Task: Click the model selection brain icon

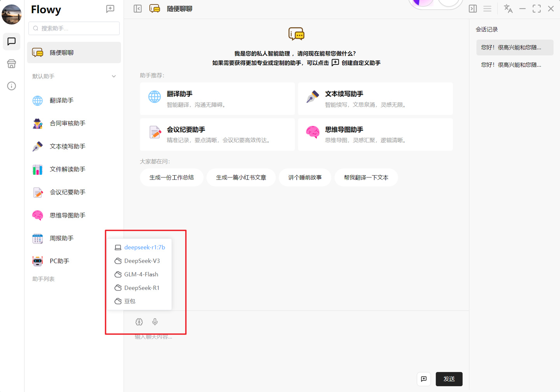Action: tap(139, 322)
